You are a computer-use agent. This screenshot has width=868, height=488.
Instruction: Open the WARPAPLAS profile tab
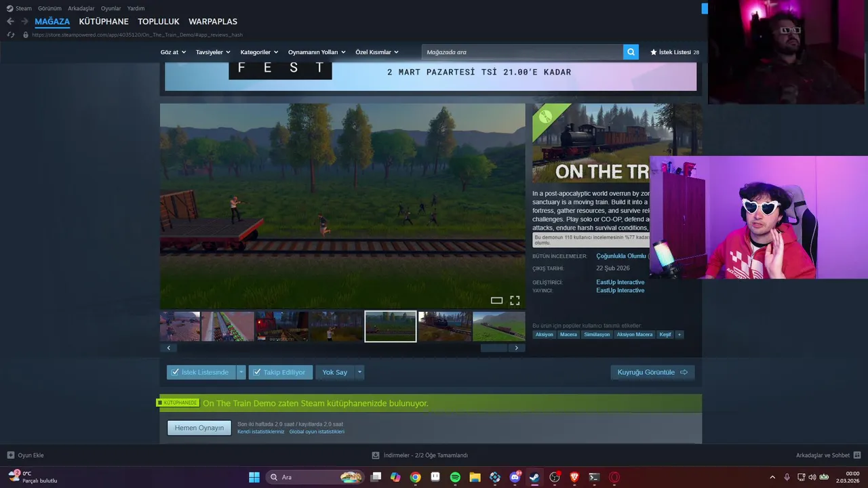pyautogui.click(x=213, y=22)
